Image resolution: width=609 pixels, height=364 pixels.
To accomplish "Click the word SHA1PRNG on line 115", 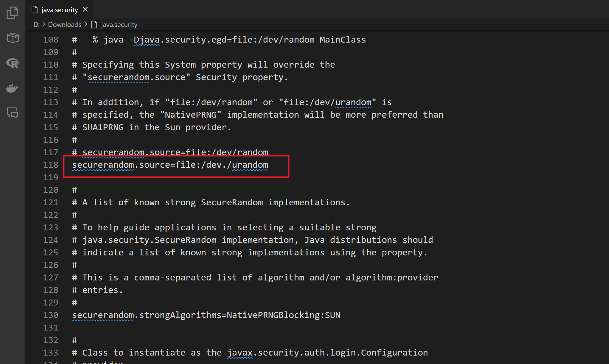I will coord(103,127).
